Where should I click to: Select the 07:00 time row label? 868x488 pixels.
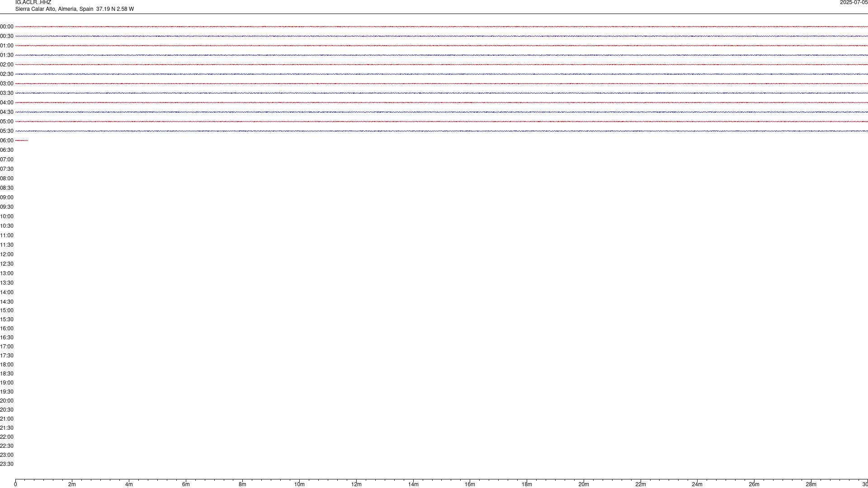click(x=7, y=160)
